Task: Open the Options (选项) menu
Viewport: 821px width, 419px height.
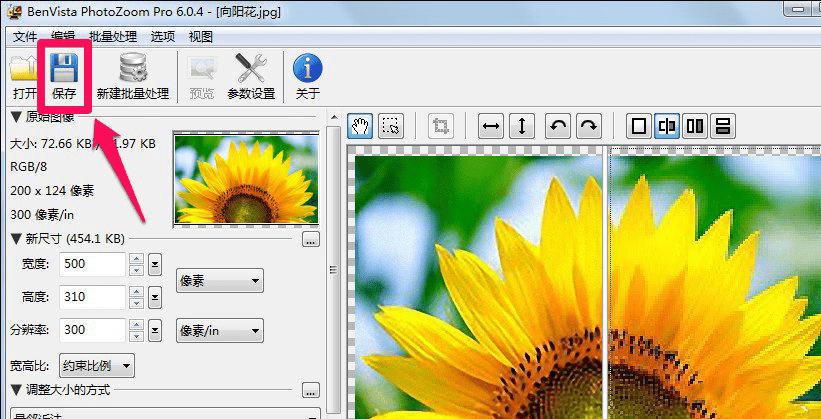Action: [163, 37]
